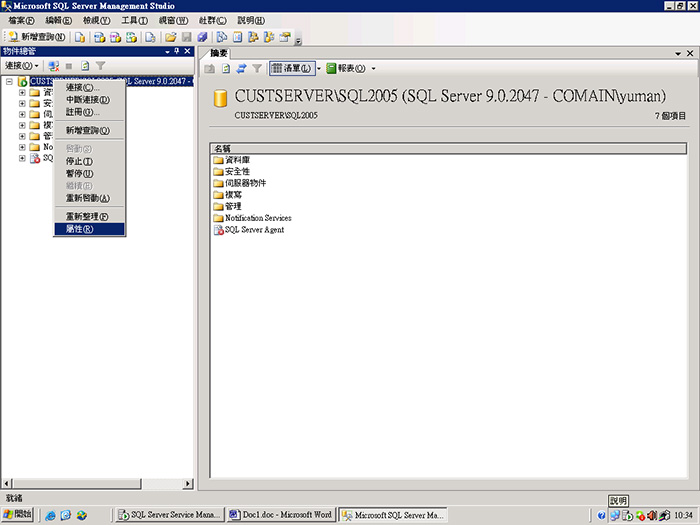Choose 連接(C)... in the context menu
The width and height of the screenshot is (700, 525).
tap(89, 88)
